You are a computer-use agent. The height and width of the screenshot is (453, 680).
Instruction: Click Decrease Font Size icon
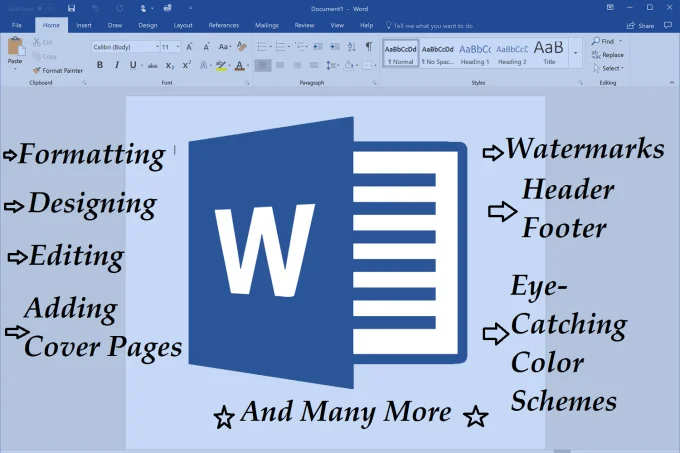[x=206, y=47]
